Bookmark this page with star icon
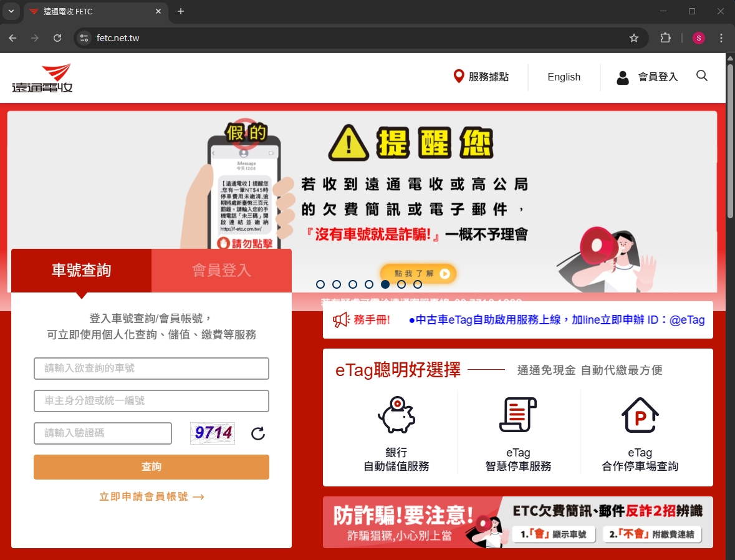The height and width of the screenshot is (560, 735). click(x=634, y=38)
